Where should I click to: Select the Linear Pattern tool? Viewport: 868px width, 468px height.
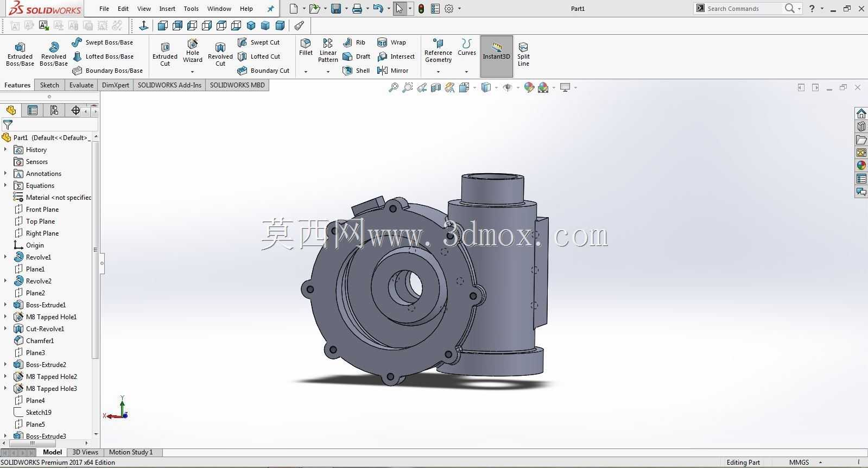coord(328,50)
